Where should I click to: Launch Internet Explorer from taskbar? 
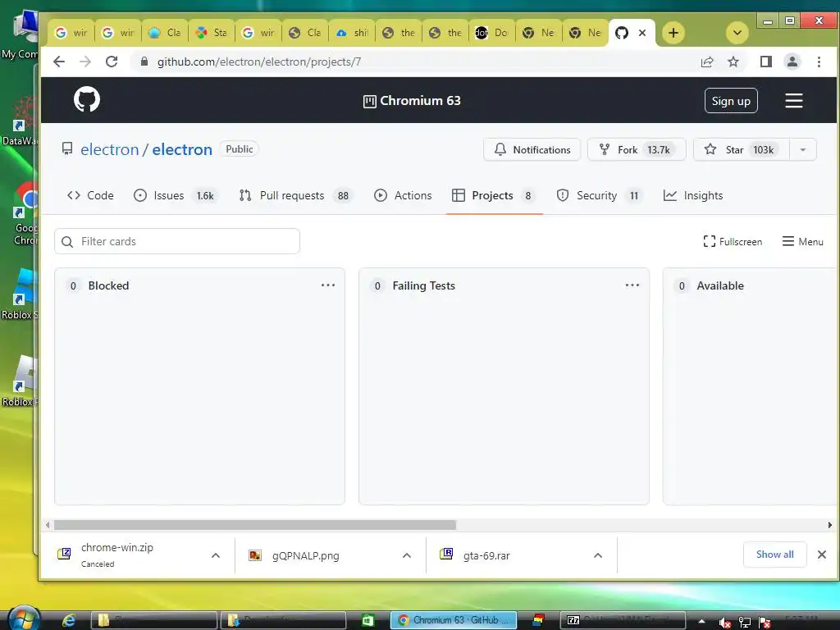point(69,620)
